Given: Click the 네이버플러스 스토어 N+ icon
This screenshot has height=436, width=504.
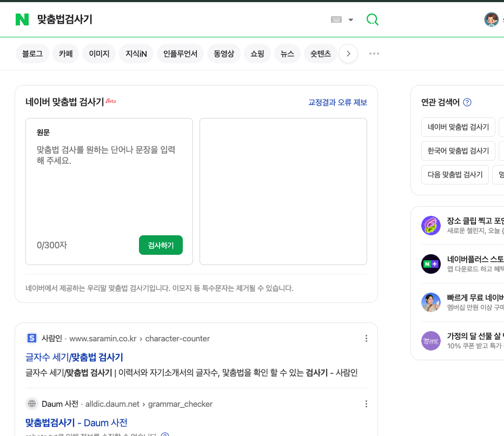Looking at the screenshot, I should point(430,264).
